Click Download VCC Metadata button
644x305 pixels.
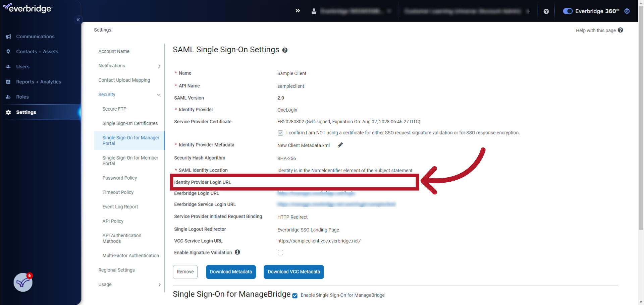tap(294, 272)
